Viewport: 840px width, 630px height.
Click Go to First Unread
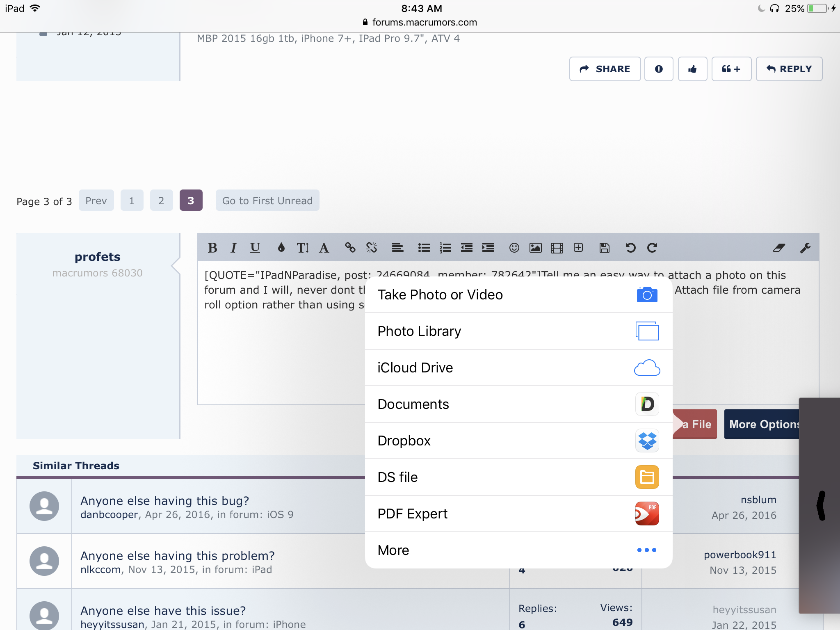click(267, 201)
